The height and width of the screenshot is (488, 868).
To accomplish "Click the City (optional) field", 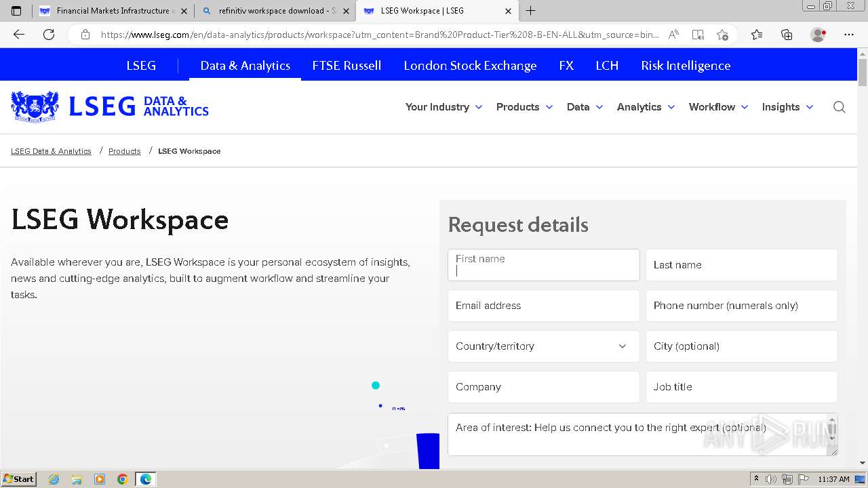I will pos(741,346).
